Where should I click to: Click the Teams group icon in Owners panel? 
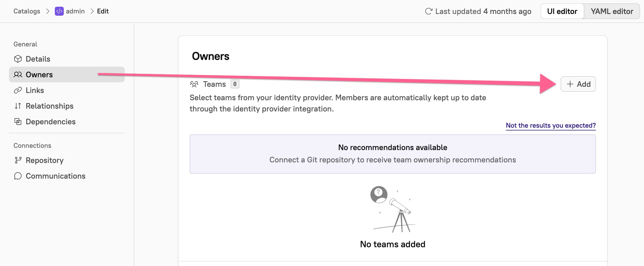tap(194, 84)
